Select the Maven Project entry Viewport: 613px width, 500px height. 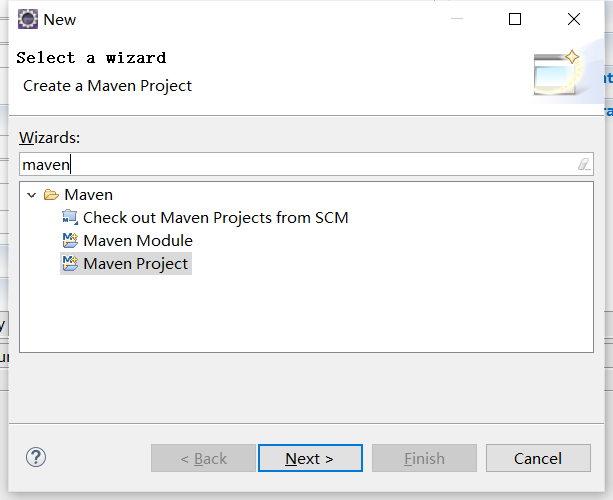[136, 263]
